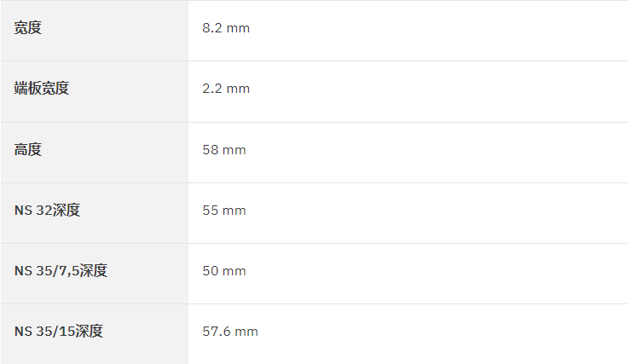Click empty area of NS 32深度 value row

point(439,213)
